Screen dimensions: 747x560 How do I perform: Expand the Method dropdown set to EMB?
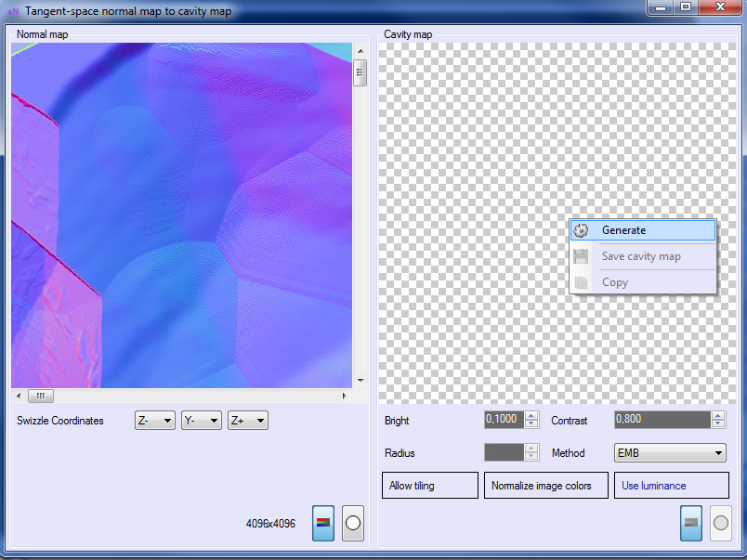670,453
